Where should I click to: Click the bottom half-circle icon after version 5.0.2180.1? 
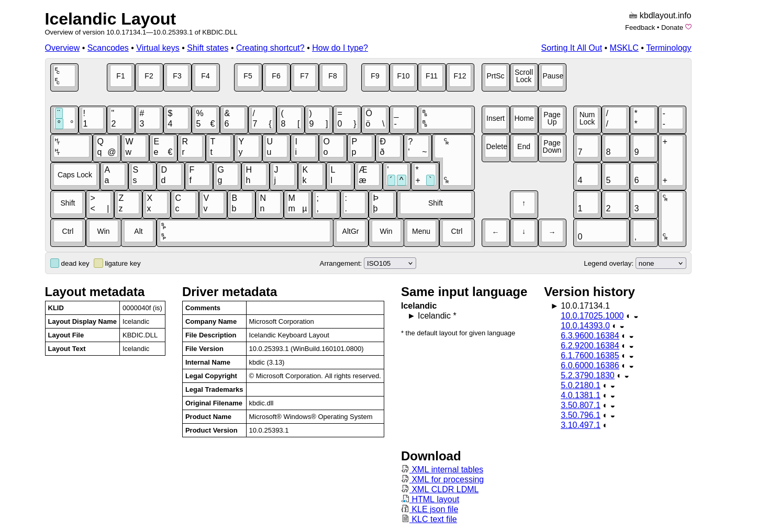[x=613, y=387]
